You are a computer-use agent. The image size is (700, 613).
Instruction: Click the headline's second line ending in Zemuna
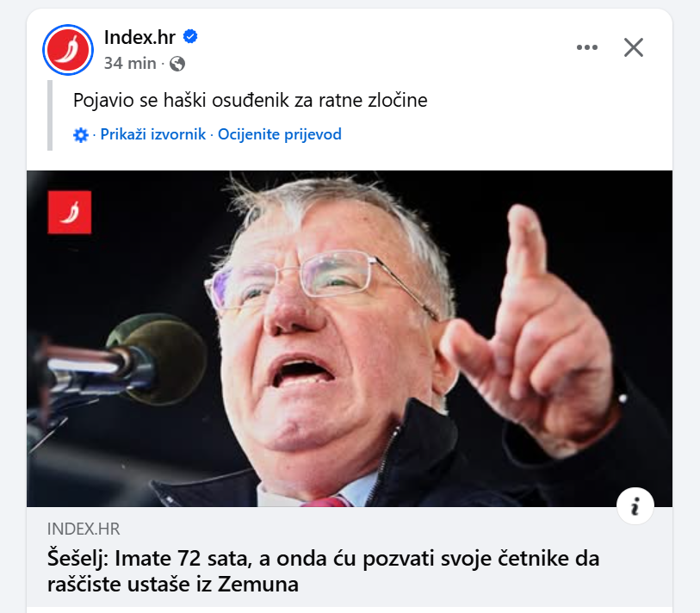pyautogui.click(x=173, y=584)
